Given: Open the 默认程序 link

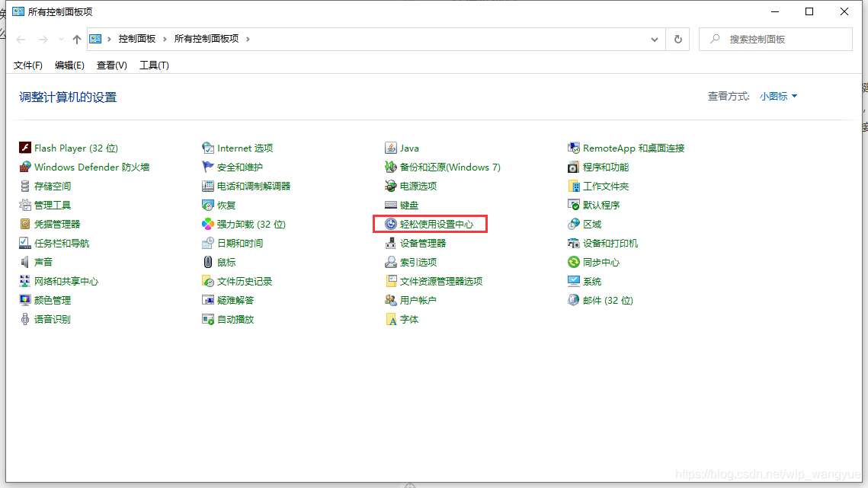Looking at the screenshot, I should [x=601, y=205].
